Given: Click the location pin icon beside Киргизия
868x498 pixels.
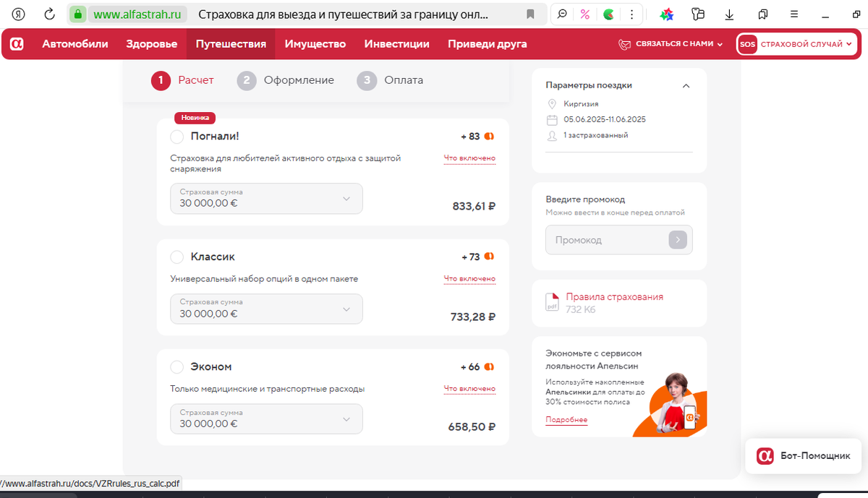Looking at the screenshot, I should (552, 104).
